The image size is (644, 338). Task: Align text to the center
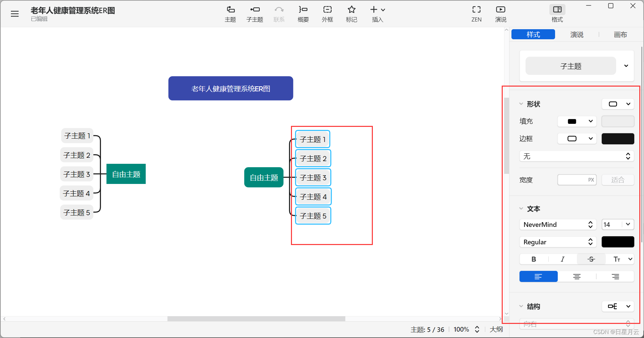(577, 277)
